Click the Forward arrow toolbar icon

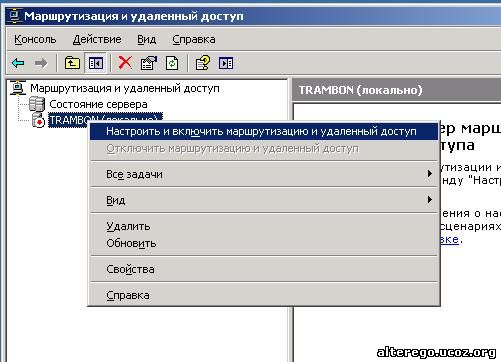click(41, 63)
